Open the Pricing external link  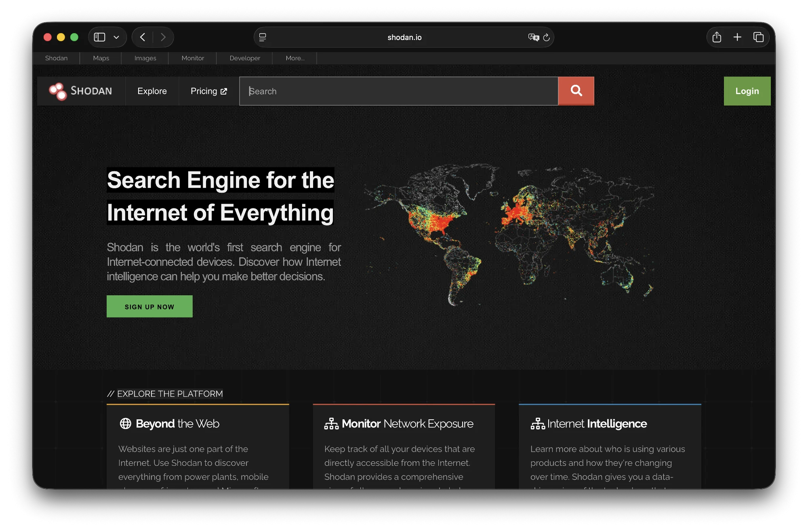[x=208, y=91]
